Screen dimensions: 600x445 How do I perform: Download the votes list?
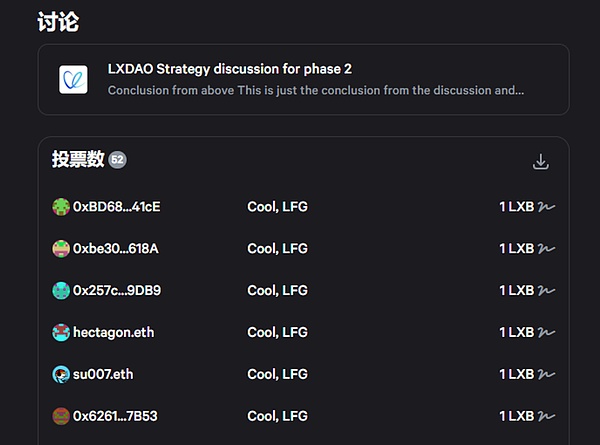coord(541,162)
